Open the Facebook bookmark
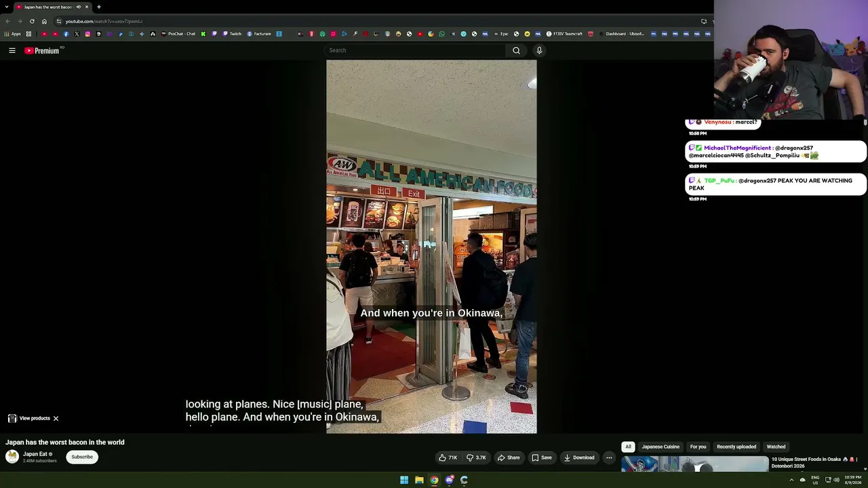The height and width of the screenshot is (488, 868). tap(66, 34)
